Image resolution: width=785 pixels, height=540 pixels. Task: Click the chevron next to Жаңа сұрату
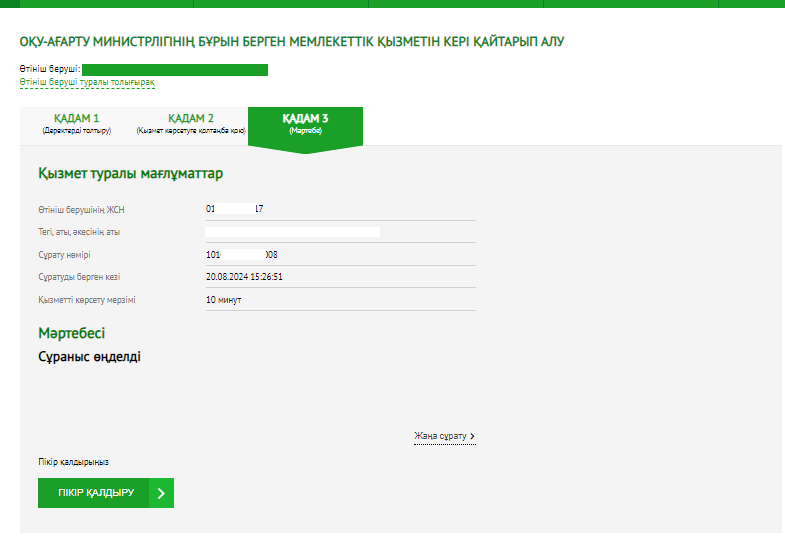click(x=472, y=437)
